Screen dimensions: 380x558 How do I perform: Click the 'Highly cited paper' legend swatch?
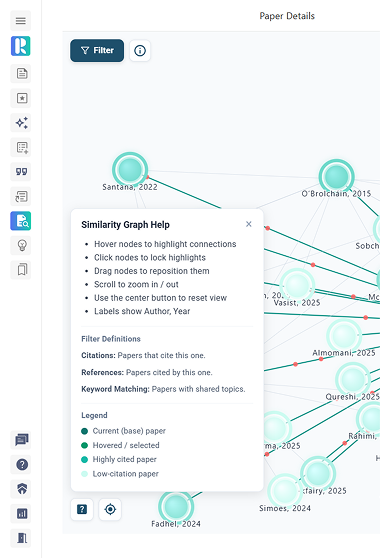(x=84, y=460)
